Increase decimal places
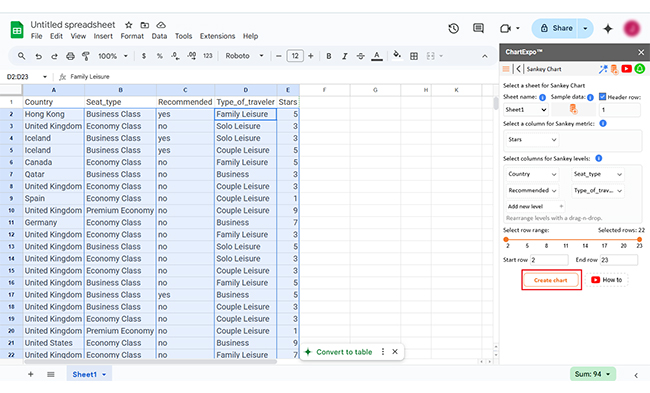 tap(192, 56)
